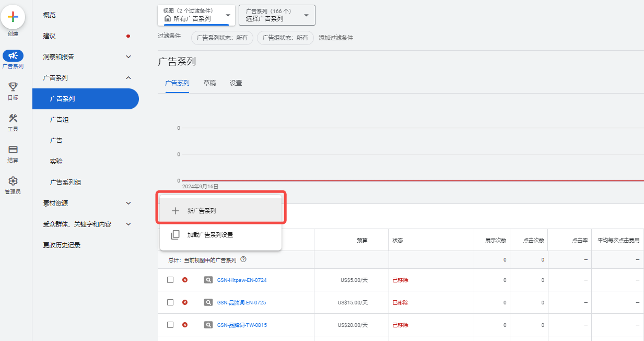Open the Campaigns megaphone icon in sidebar
This screenshot has width=644, height=341.
tap(13, 55)
